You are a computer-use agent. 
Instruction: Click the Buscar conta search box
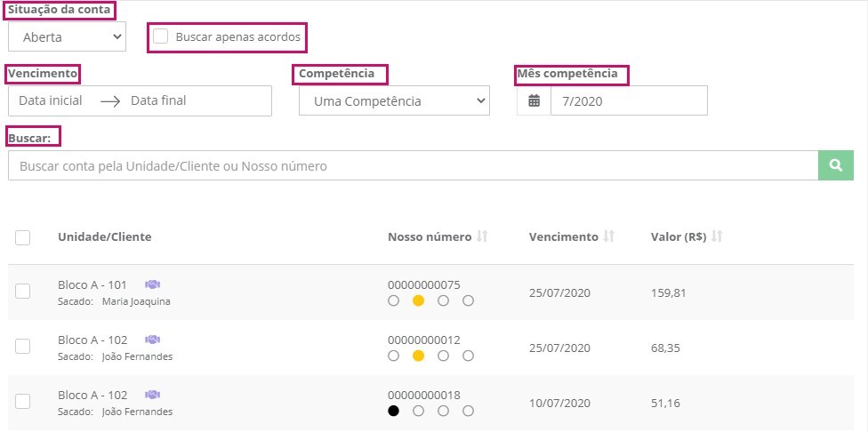point(413,165)
